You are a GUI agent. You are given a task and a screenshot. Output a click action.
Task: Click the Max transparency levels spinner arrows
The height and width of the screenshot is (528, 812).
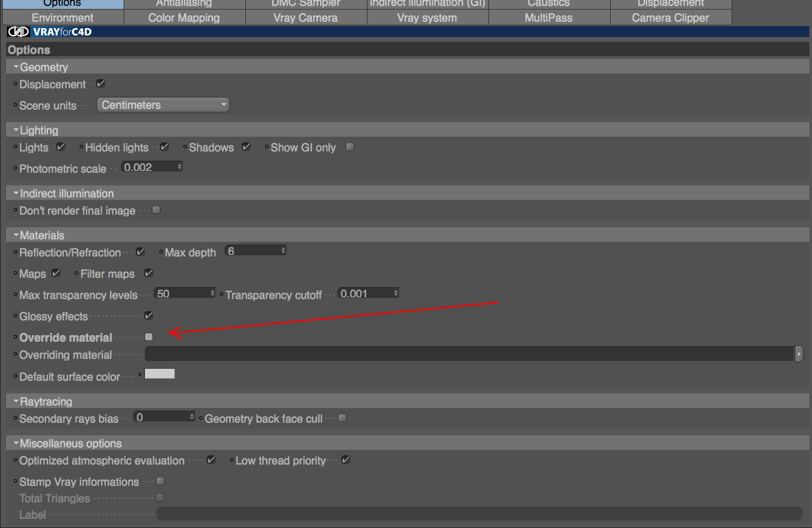pos(212,293)
